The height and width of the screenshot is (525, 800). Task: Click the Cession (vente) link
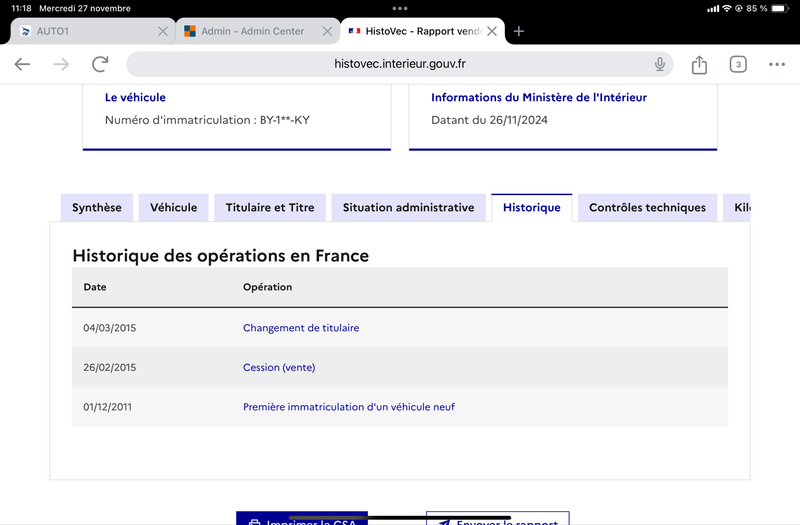pyautogui.click(x=279, y=367)
